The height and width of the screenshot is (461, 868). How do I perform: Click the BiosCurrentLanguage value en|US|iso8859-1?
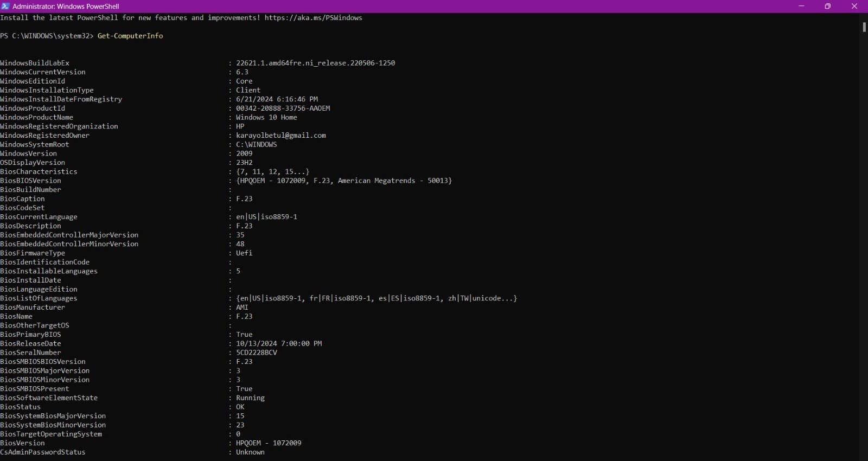click(x=266, y=217)
